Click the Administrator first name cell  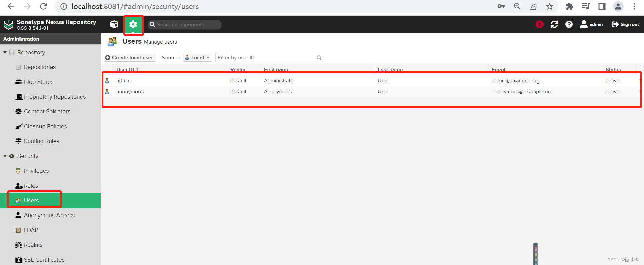click(280, 81)
